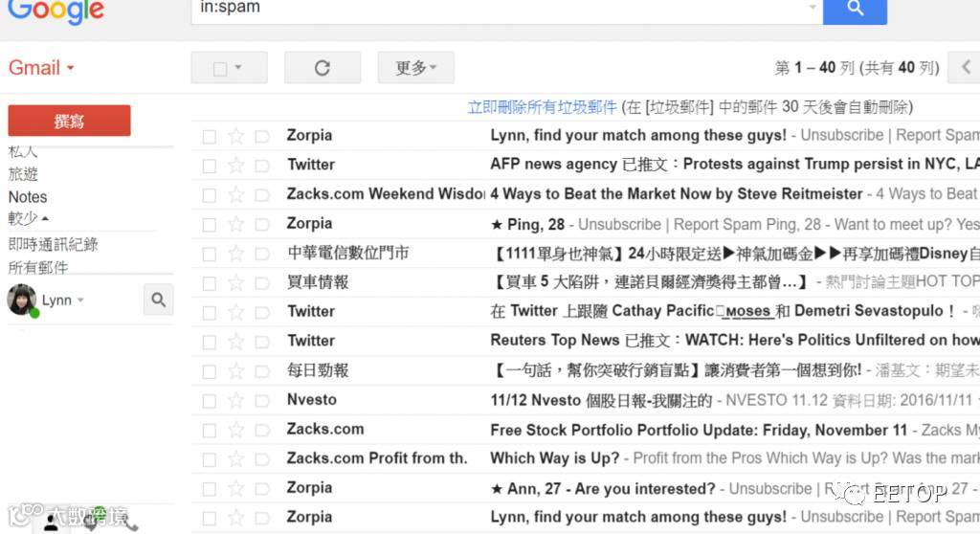Mark importance on 每日勁報 email
Viewport: 980px width, 534px height.
262,371
